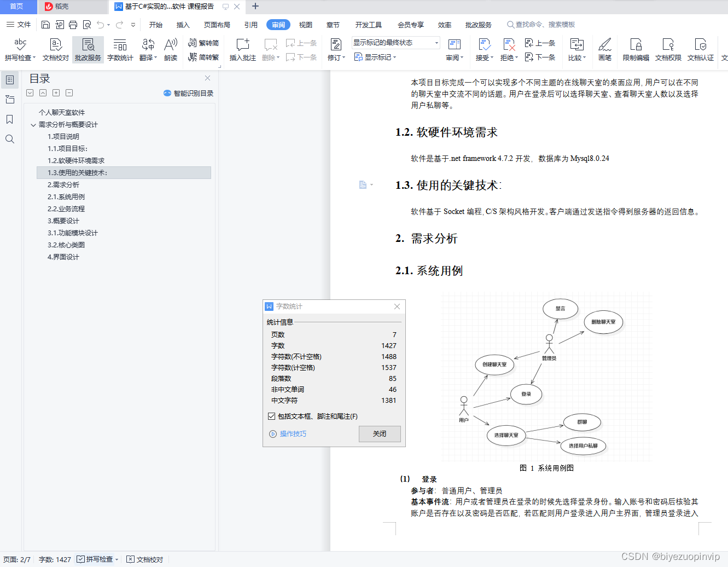Switch to the 会员专享 ribbon tab
This screenshot has width=728, height=567.
411,25
